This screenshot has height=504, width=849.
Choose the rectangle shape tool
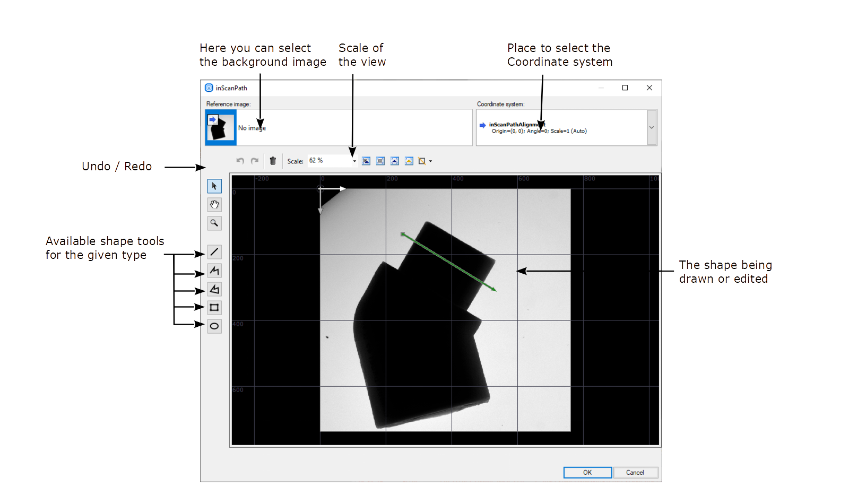(x=214, y=308)
